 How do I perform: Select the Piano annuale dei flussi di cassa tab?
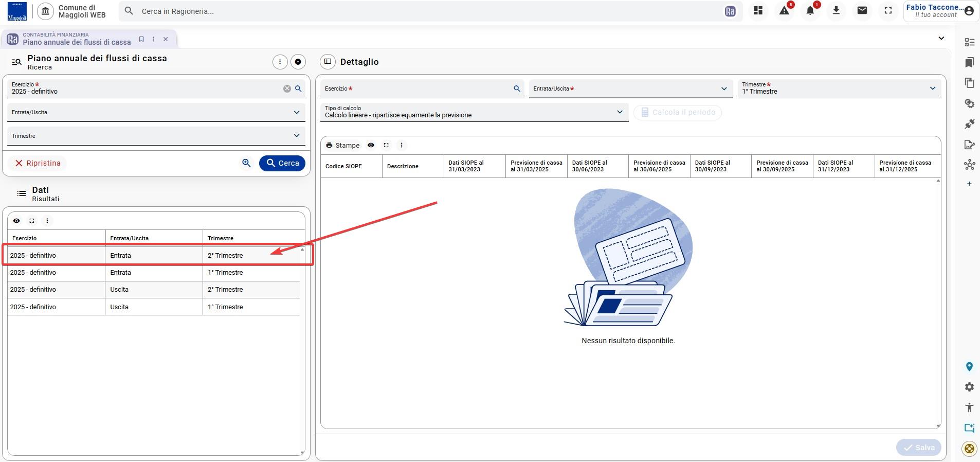(77, 39)
